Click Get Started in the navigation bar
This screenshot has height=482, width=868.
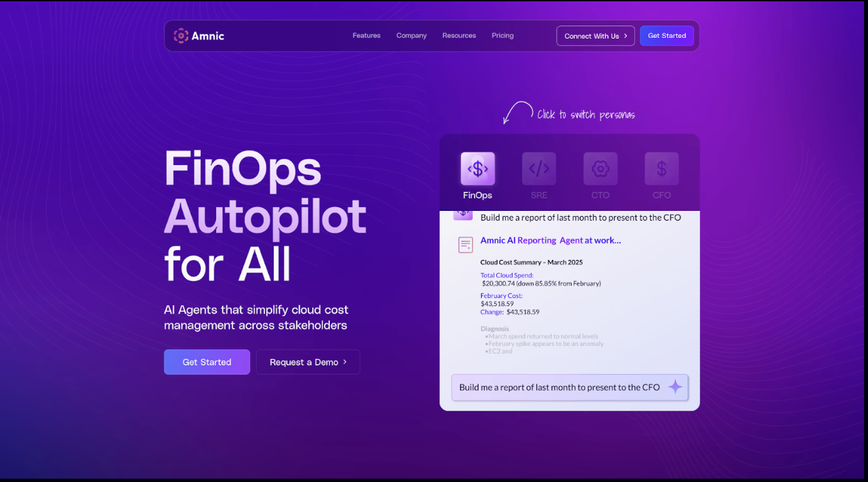(x=667, y=36)
